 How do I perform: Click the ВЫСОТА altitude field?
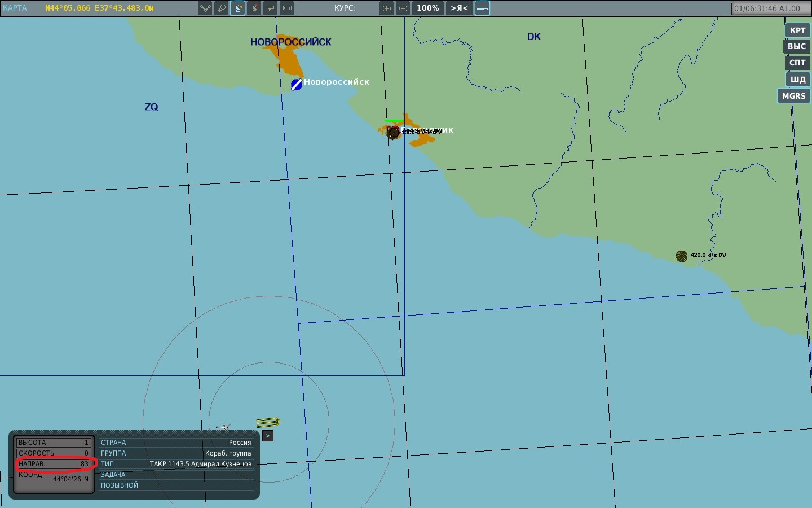pyautogui.click(x=54, y=443)
